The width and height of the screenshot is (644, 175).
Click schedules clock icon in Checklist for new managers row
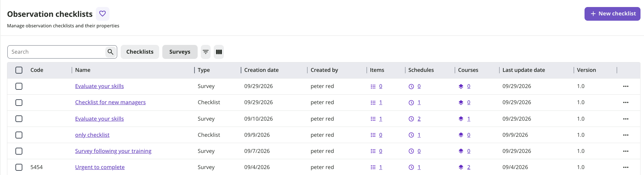[x=411, y=103]
